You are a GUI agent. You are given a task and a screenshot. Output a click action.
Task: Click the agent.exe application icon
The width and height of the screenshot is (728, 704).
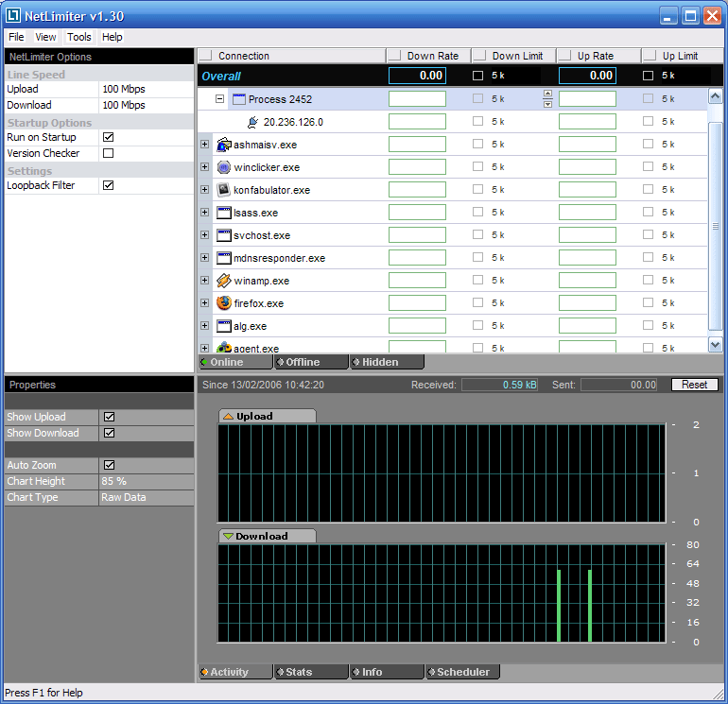[224, 347]
